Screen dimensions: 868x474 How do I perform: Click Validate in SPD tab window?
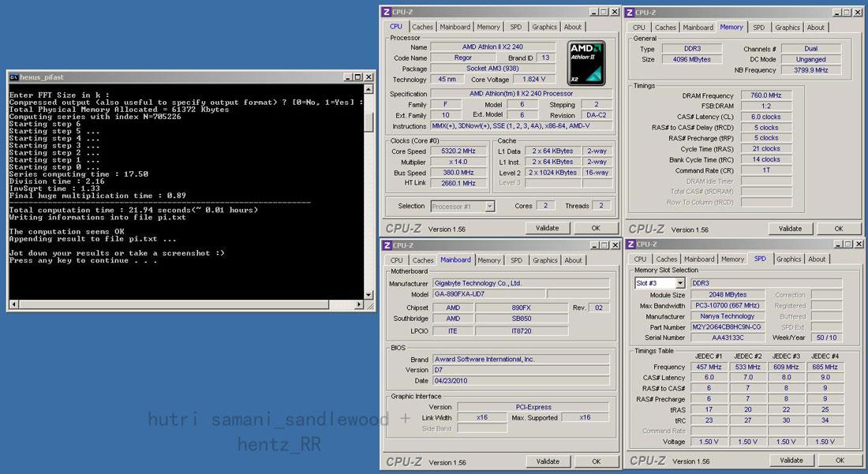[x=791, y=460]
